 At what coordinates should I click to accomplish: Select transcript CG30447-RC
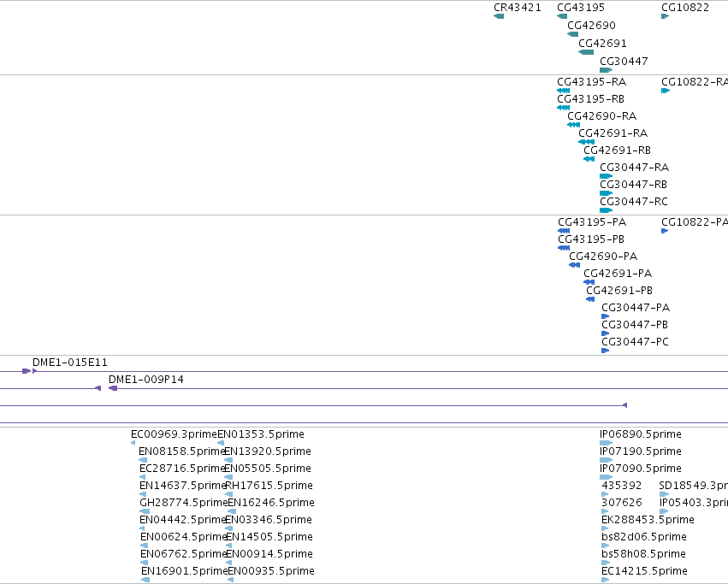coord(634,202)
